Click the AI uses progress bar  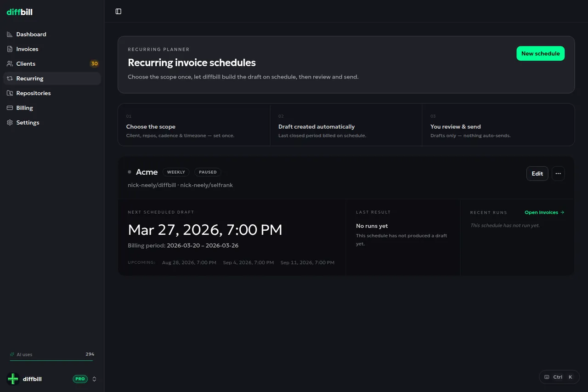click(51, 360)
